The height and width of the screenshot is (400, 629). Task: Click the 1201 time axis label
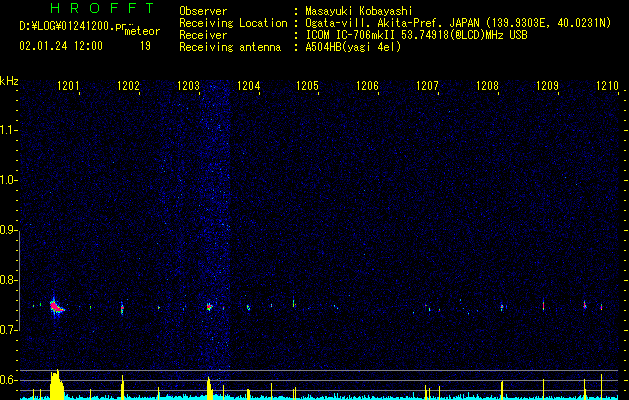tap(68, 85)
